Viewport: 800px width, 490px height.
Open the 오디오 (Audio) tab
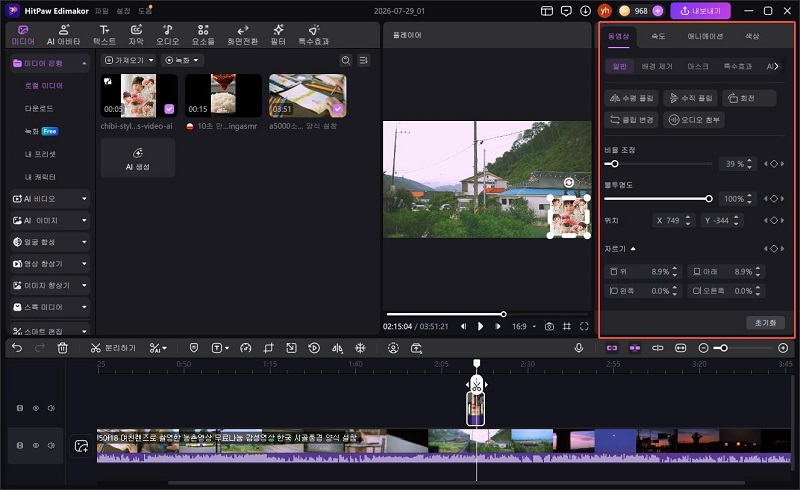[167, 35]
